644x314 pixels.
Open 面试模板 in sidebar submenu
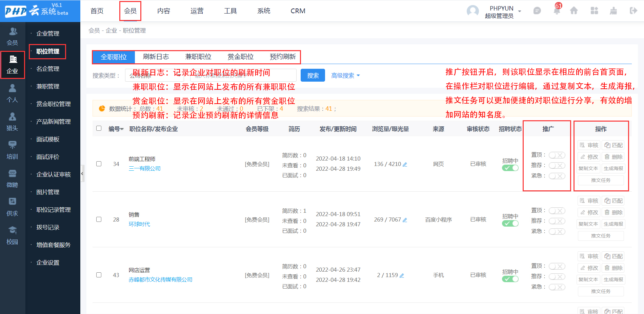click(x=48, y=139)
